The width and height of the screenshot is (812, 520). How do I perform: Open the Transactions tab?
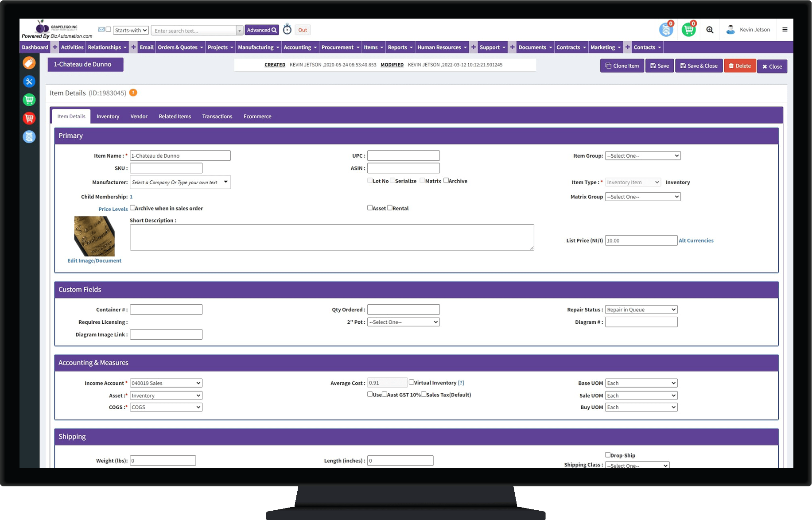pyautogui.click(x=217, y=116)
